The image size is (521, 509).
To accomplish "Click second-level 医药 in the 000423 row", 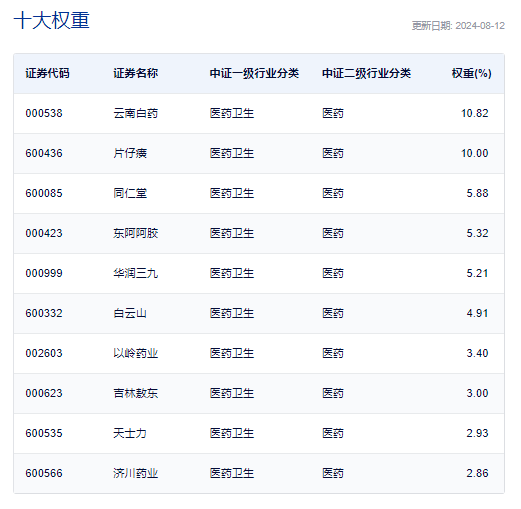I will [333, 233].
